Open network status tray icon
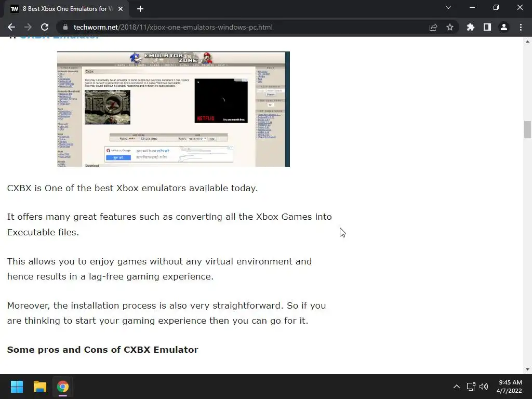The image size is (532, 399). [471, 387]
